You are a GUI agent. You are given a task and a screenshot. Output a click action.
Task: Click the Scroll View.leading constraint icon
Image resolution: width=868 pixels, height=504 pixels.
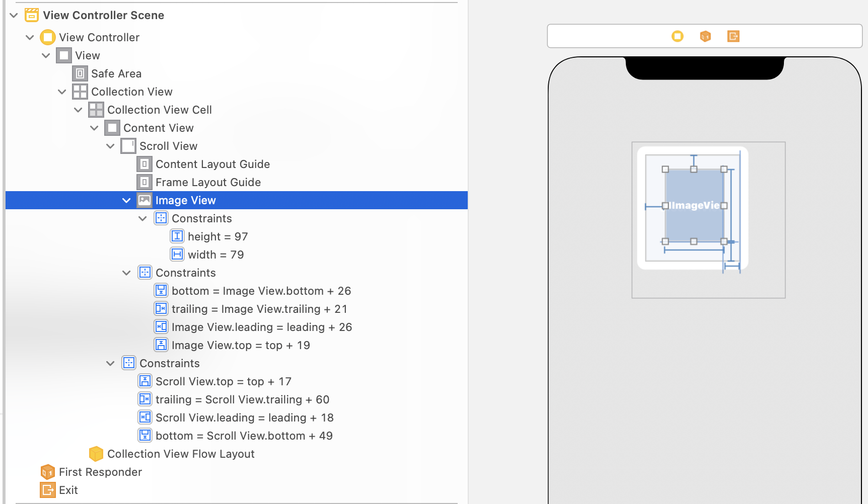[x=145, y=417]
